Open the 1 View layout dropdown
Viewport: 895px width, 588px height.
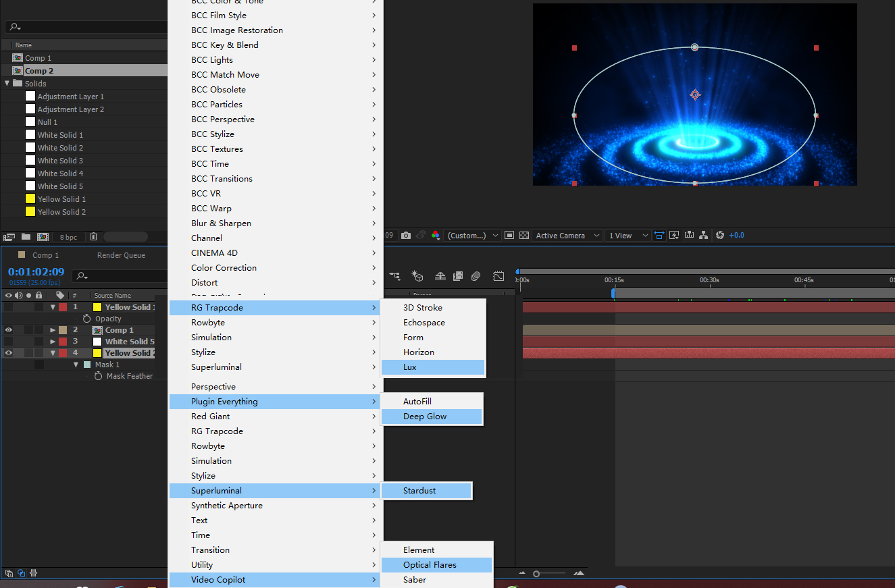(x=628, y=236)
